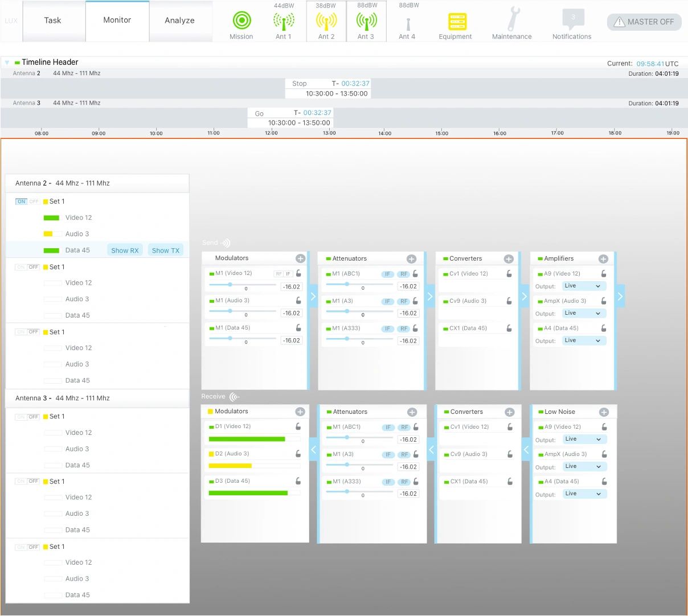Select the Ant 1 antenna icon

[x=283, y=22]
